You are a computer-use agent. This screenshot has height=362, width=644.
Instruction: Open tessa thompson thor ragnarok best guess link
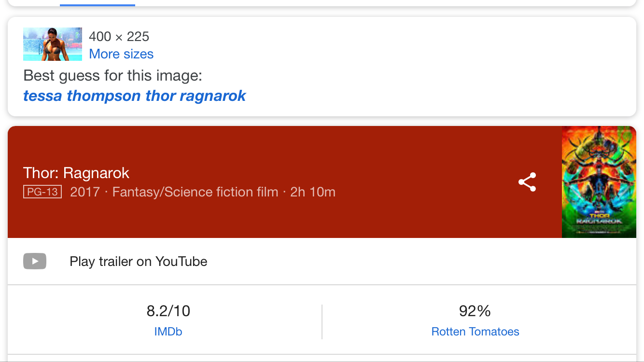135,96
